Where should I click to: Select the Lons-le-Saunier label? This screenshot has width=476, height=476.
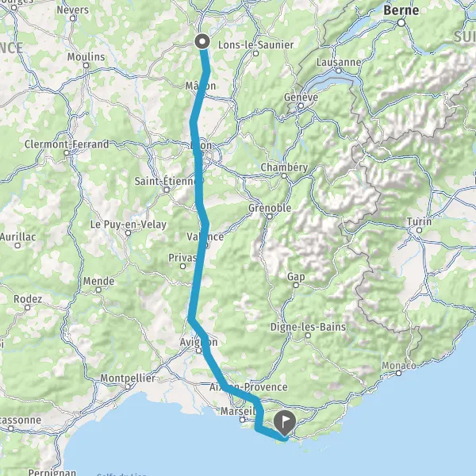(256, 45)
